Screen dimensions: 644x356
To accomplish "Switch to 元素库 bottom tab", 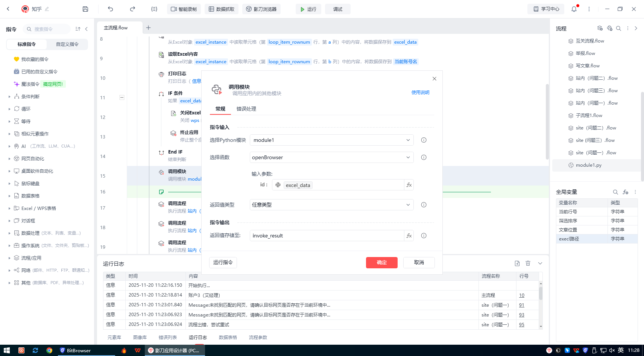I will pos(114,338).
